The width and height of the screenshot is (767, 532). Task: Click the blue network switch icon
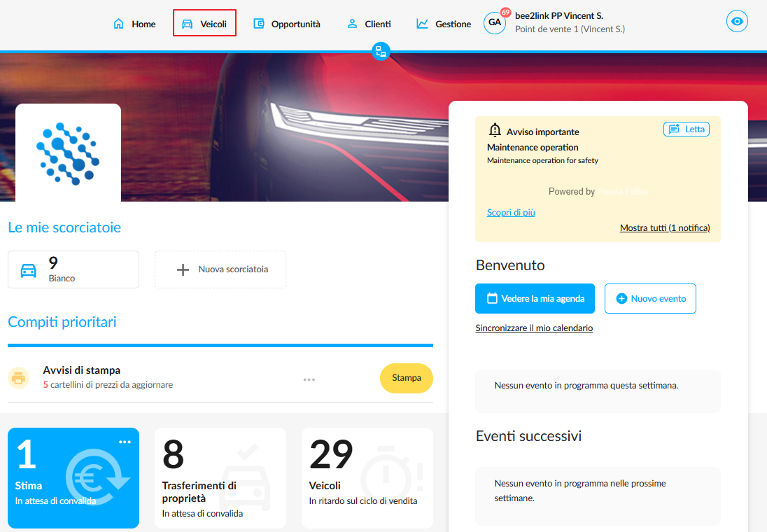coord(381,51)
